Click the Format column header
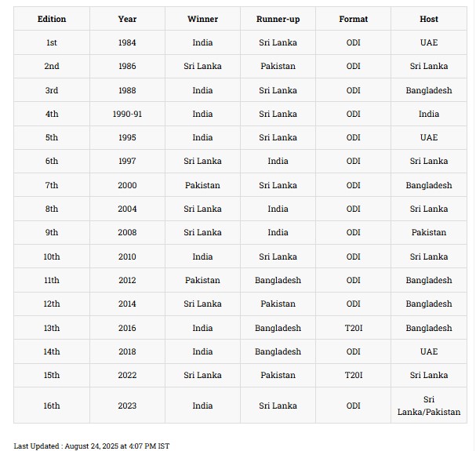The width and height of the screenshot is (476, 451). pos(353,19)
